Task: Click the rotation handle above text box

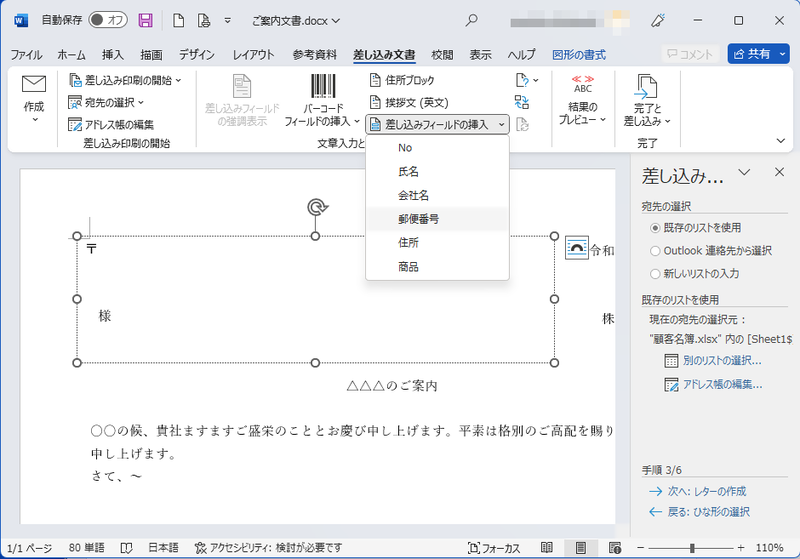Action: click(x=317, y=207)
